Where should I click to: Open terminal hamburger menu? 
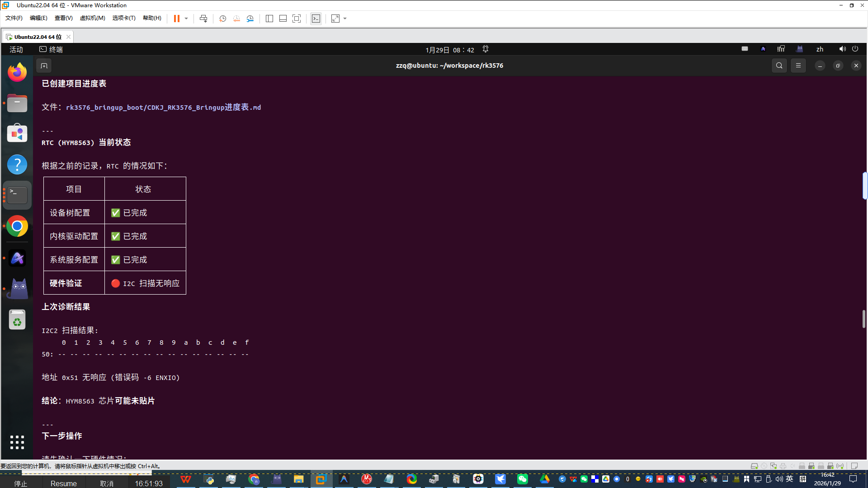tap(798, 66)
